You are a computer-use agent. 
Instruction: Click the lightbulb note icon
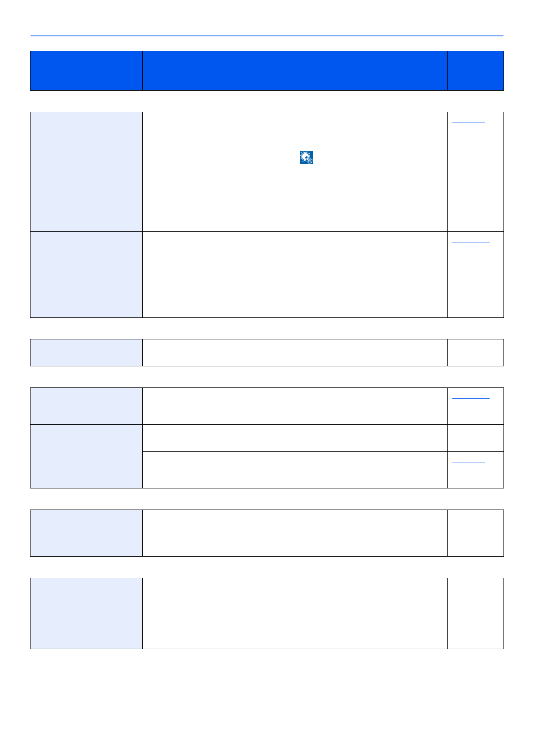(x=306, y=158)
